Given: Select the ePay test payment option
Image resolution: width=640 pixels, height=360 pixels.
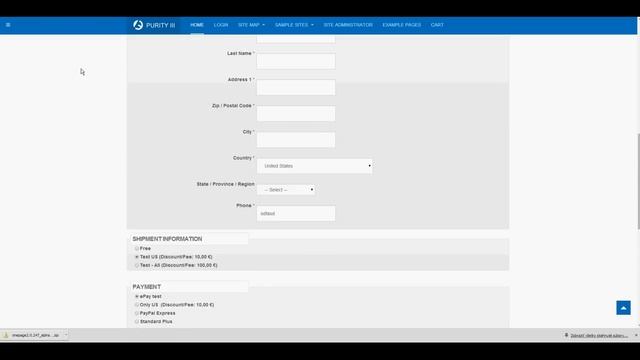Looking at the screenshot, I should pyautogui.click(x=137, y=296).
